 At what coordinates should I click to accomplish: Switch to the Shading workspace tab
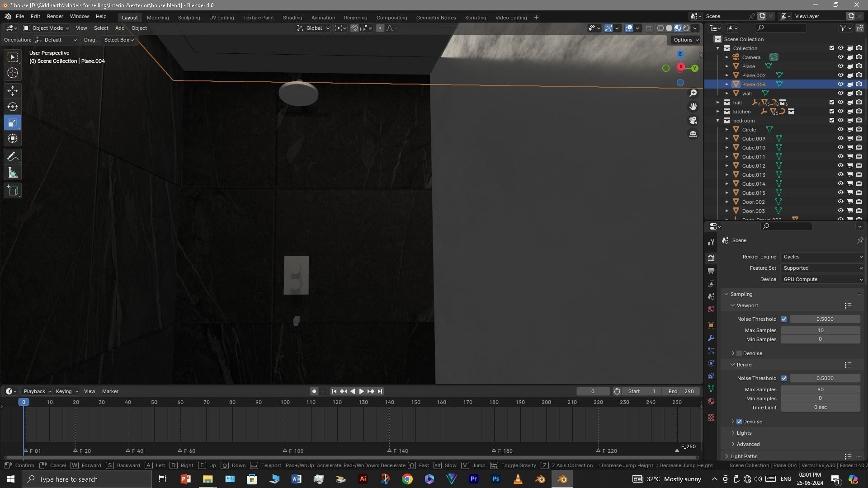(292, 18)
